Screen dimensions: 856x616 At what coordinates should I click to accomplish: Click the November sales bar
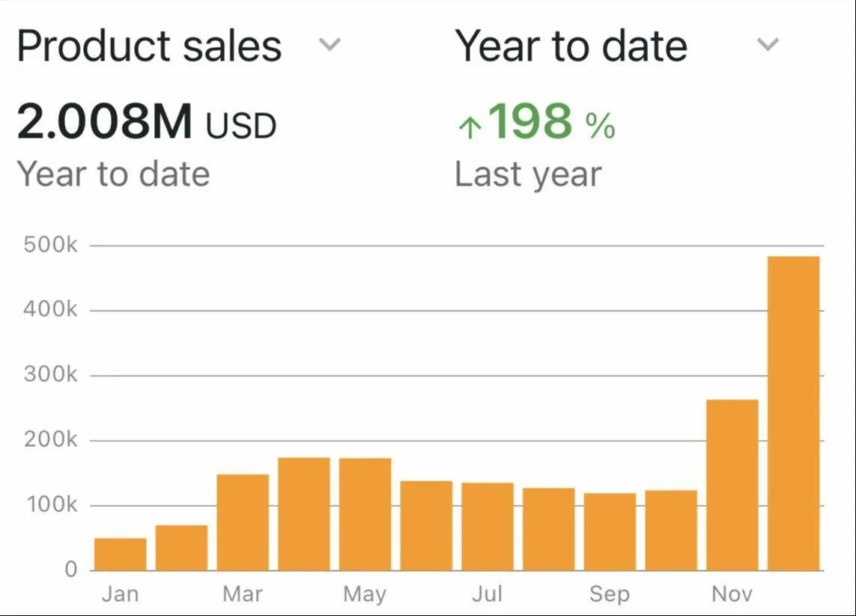[x=732, y=485]
